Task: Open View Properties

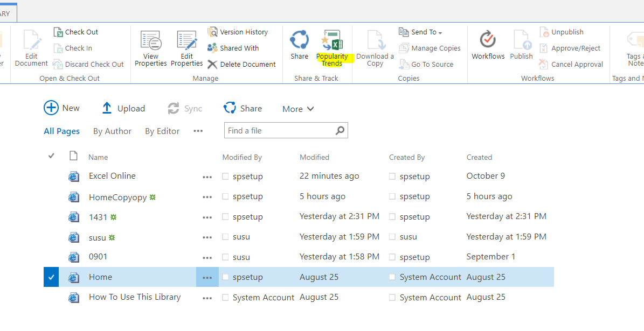Action: point(151,48)
